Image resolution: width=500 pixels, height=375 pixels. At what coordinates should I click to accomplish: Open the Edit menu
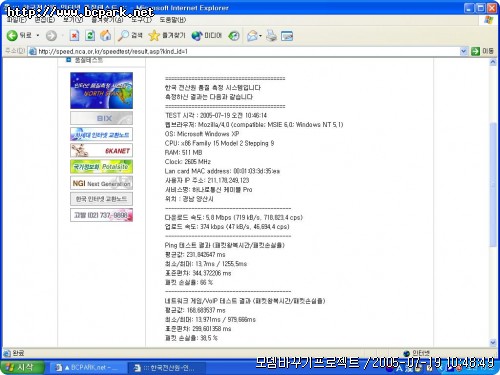[44, 20]
